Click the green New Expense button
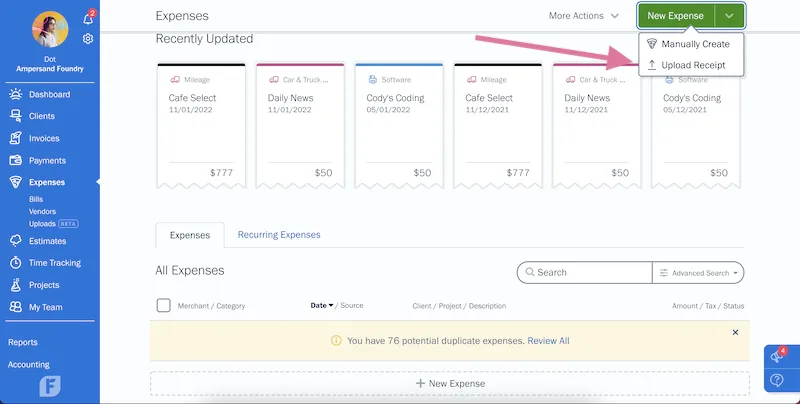The image size is (800, 404). click(677, 16)
